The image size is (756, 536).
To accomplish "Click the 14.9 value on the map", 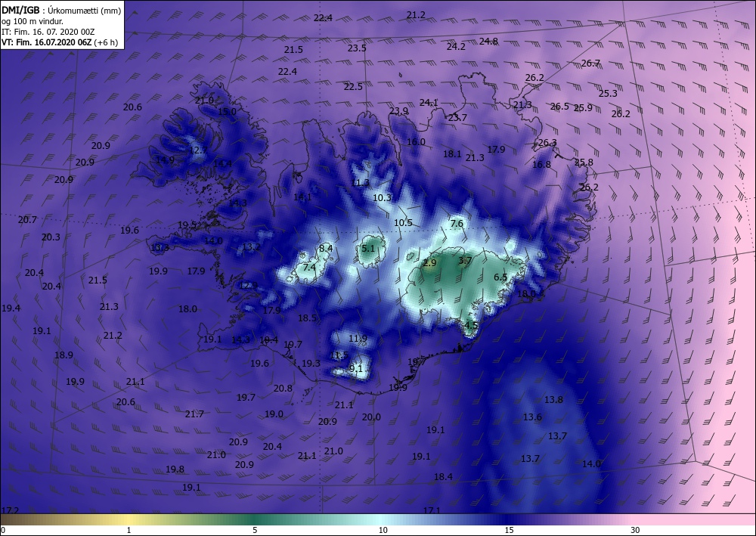I will coord(165,160).
